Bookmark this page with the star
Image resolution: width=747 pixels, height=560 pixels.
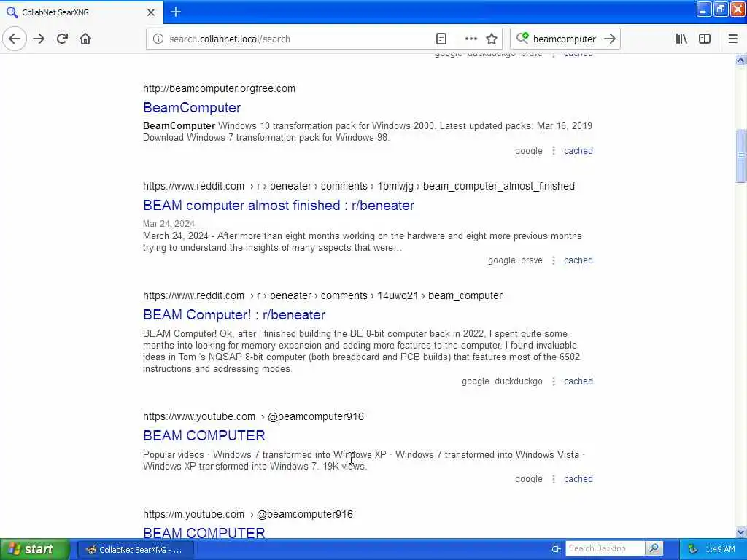pos(492,39)
